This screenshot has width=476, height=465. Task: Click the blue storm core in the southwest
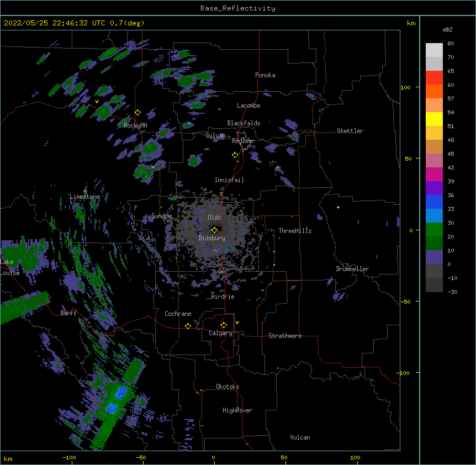pos(121,393)
